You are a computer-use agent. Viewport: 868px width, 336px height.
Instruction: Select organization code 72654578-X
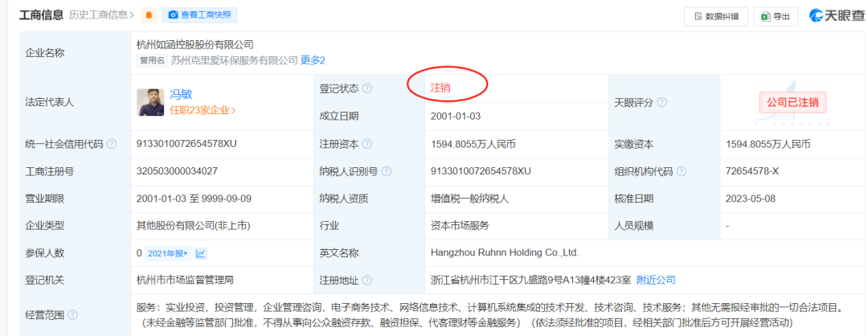click(752, 171)
